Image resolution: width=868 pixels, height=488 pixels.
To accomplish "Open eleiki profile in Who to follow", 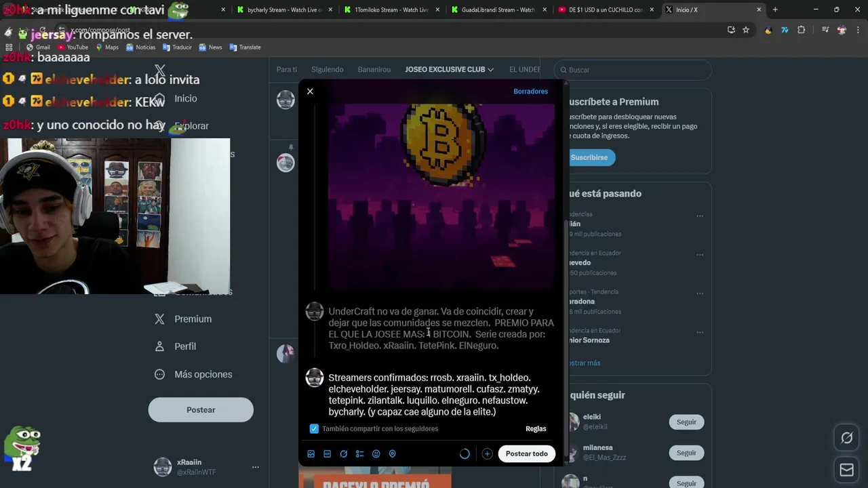I will tap(591, 418).
